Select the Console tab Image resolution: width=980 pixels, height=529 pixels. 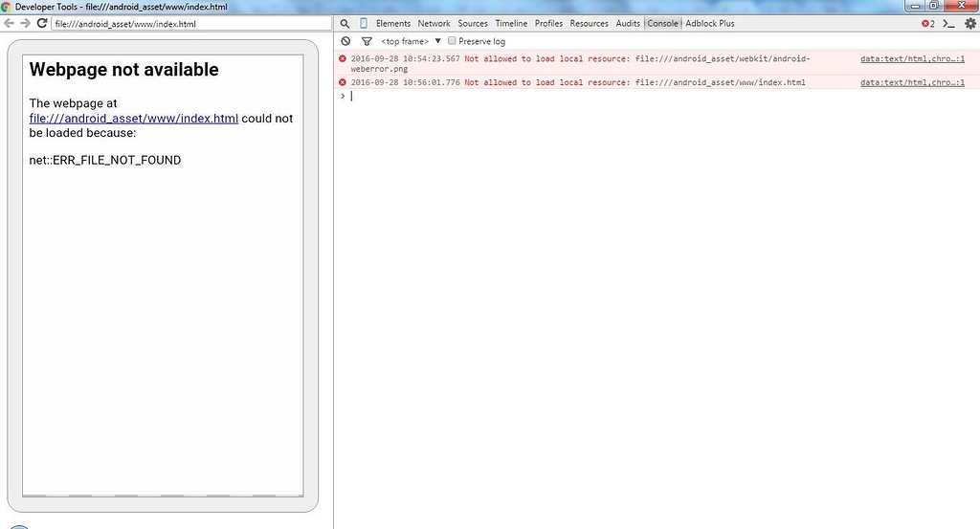click(x=662, y=23)
